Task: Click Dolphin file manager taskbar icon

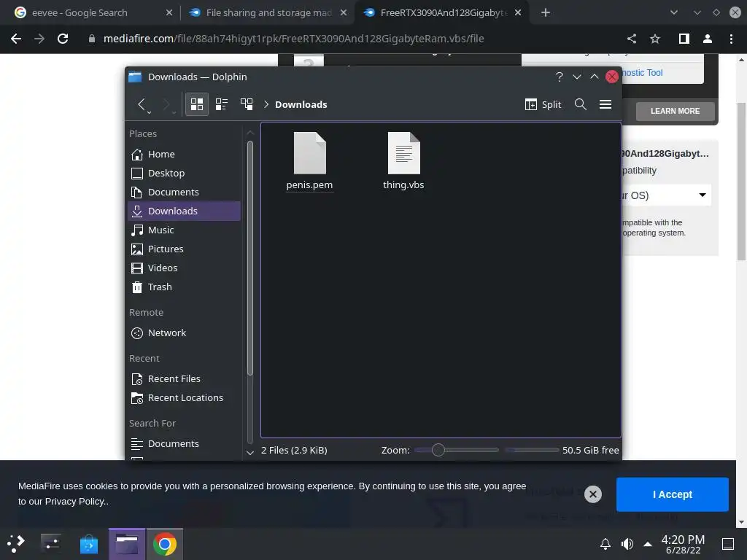Action: pyautogui.click(x=127, y=544)
